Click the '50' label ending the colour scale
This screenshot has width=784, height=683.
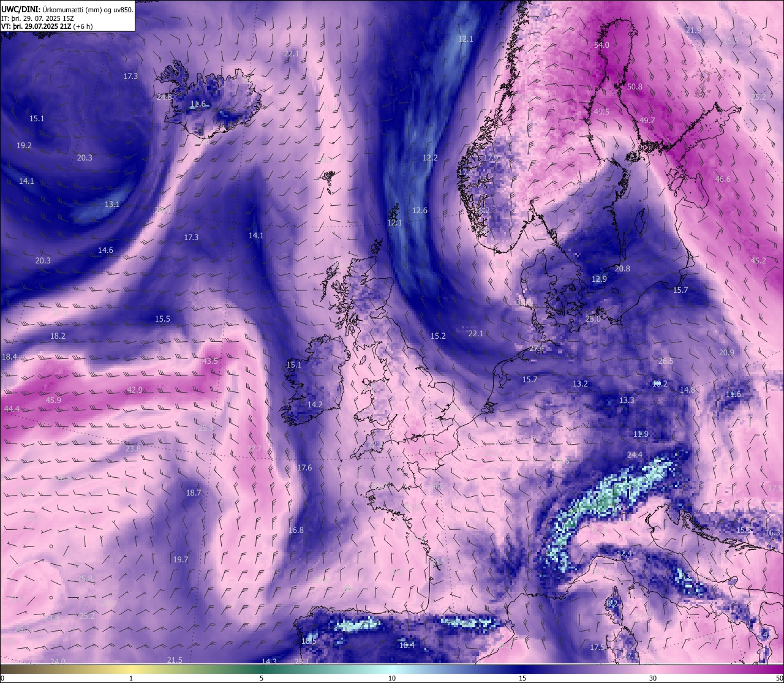pyautogui.click(x=778, y=678)
